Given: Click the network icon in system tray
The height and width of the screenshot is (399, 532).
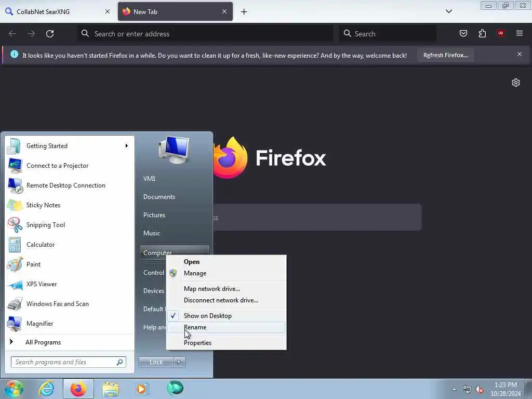Looking at the screenshot, I should [467, 390].
